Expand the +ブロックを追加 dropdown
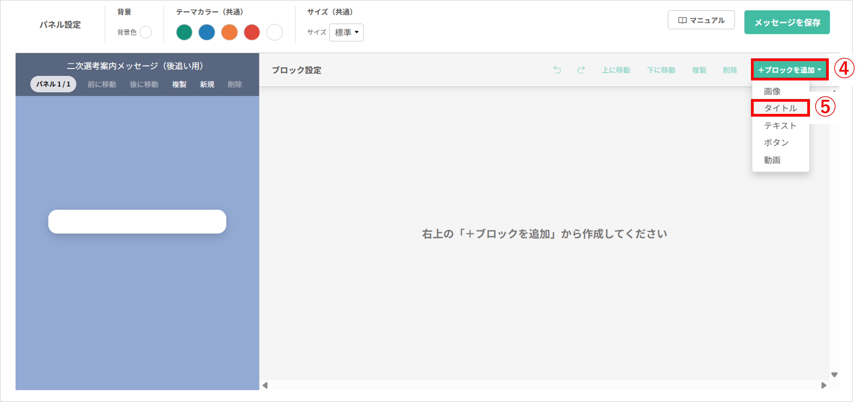Image resolution: width=868 pixels, height=402 pixels. (789, 70)
